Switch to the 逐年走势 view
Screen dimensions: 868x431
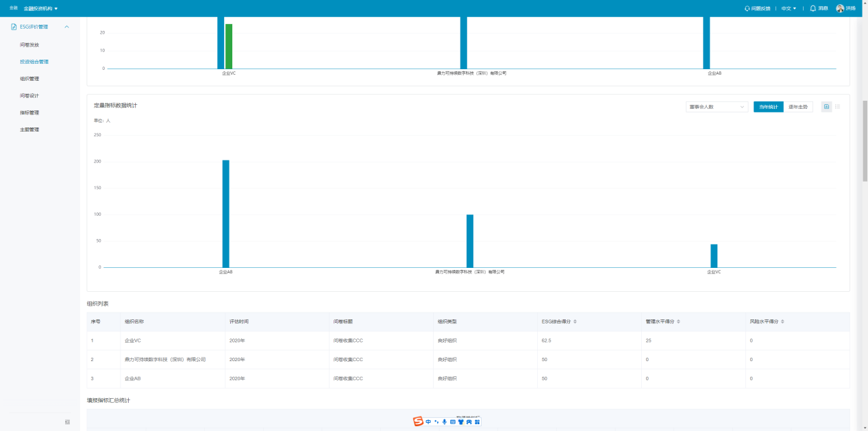coord(797,107)
